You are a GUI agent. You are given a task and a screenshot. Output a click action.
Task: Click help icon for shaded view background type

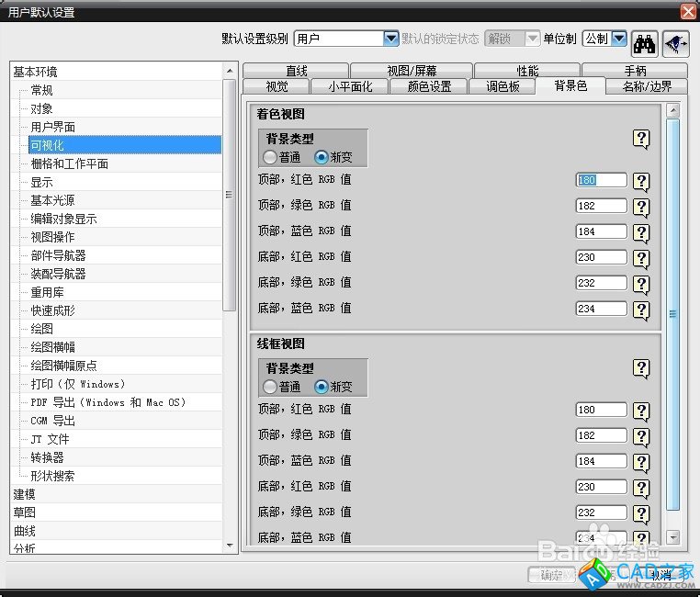tap(641, 139)
